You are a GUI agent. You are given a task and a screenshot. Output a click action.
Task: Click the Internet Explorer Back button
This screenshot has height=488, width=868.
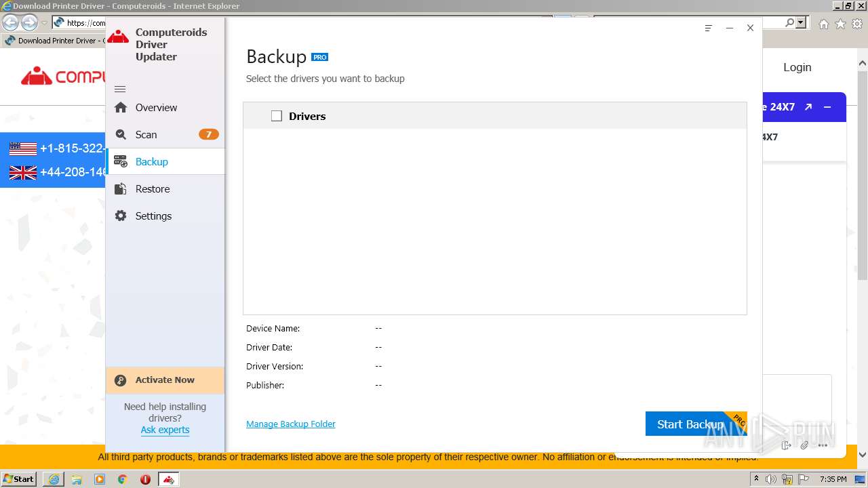(10, 22)
